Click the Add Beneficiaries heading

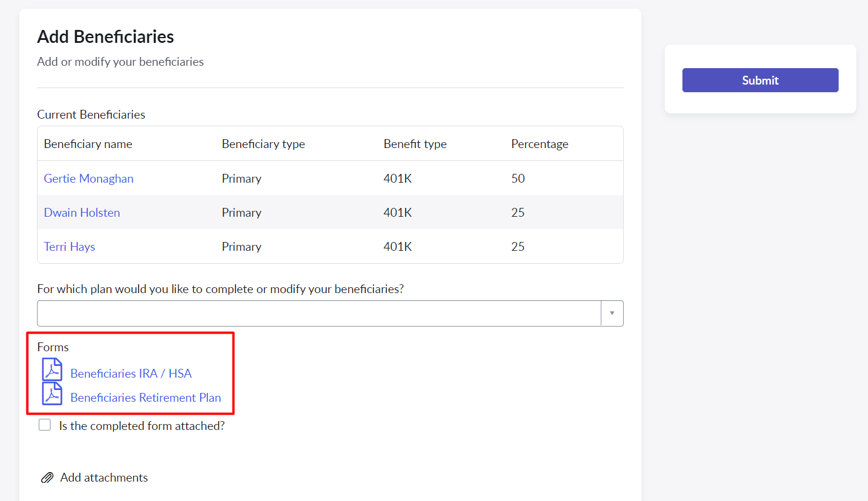pyautogui.click(x=106, y=36)
